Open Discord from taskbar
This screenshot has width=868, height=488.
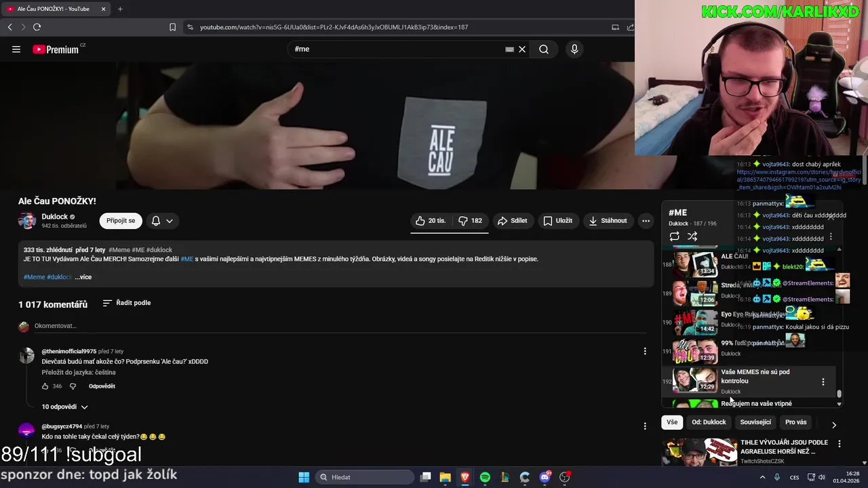pos(545,477)
